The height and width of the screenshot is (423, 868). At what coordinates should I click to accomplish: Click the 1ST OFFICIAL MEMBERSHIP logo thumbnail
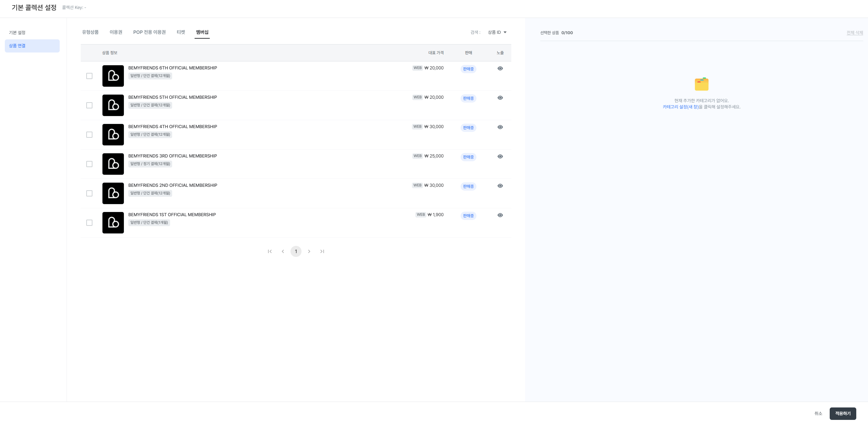[113, 223]
